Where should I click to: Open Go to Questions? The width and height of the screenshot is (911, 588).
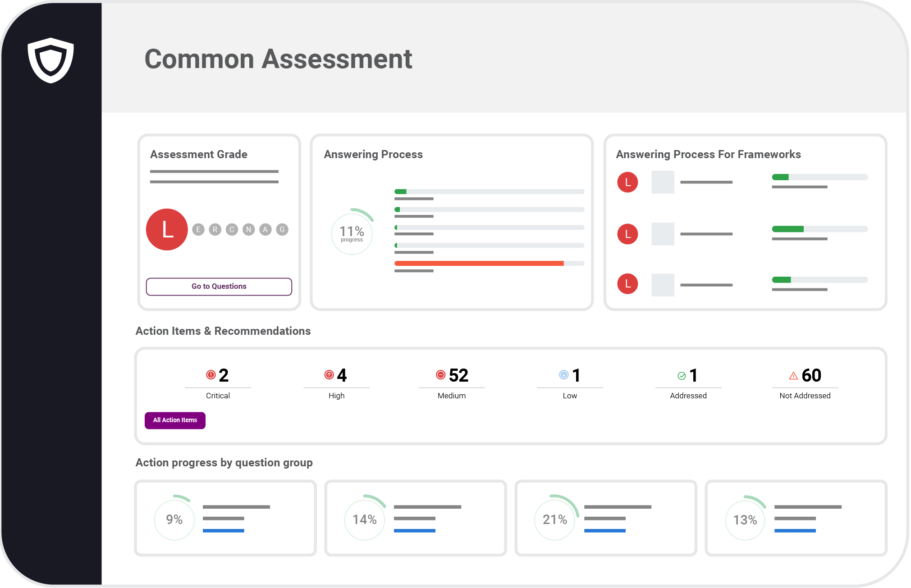(x=219, y=286)
